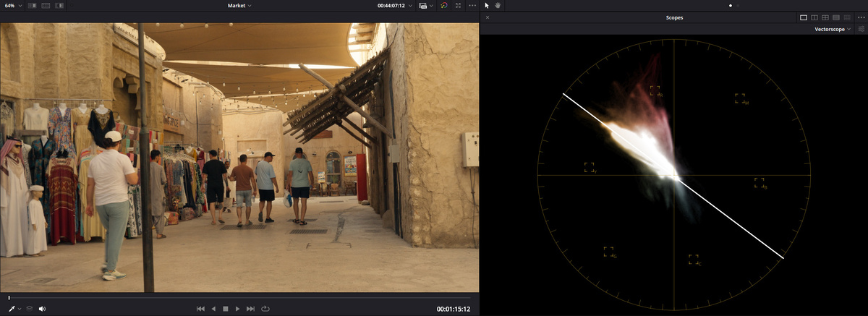This screenshot has height=316, width=868.
Task: Select the hand pan tool
Action: tap(498, 5)
